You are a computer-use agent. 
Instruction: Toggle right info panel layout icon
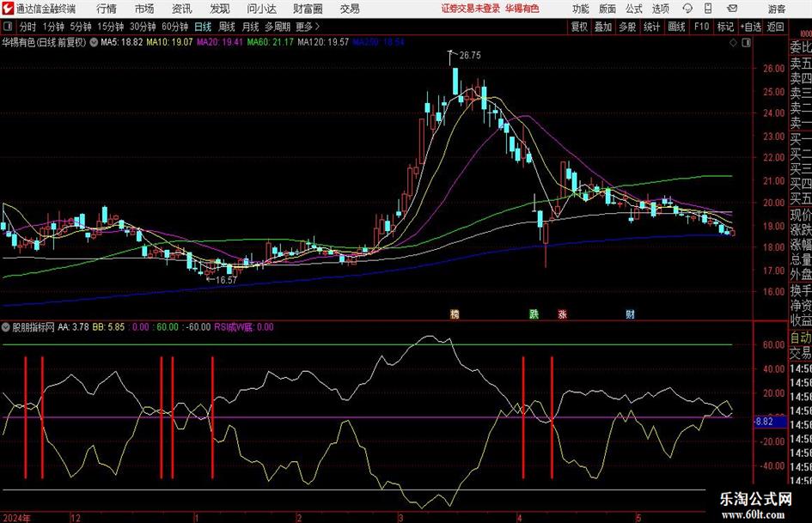tap(746, 42)
